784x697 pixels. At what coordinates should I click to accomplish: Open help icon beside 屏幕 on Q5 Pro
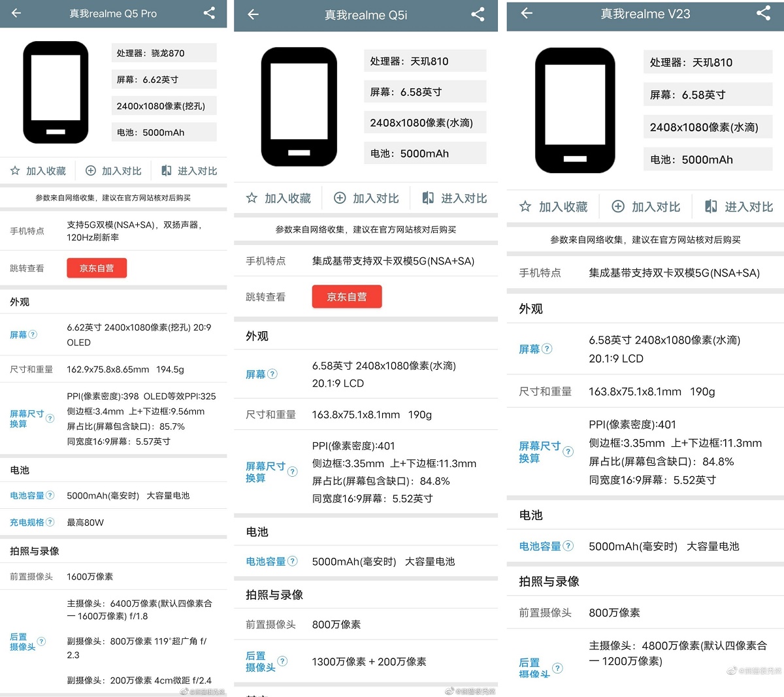[x=33, y=334]
